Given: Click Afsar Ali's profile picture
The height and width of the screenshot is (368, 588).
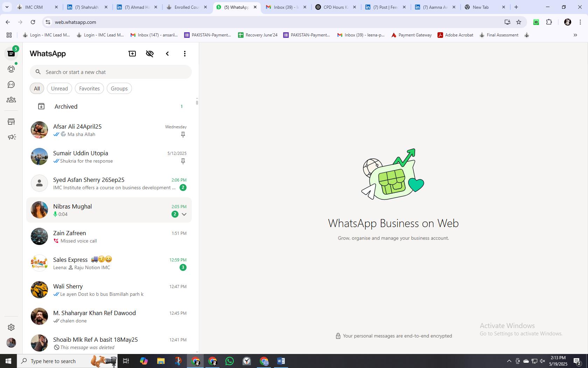Looking at the screenshot, I should click(39, 130).
